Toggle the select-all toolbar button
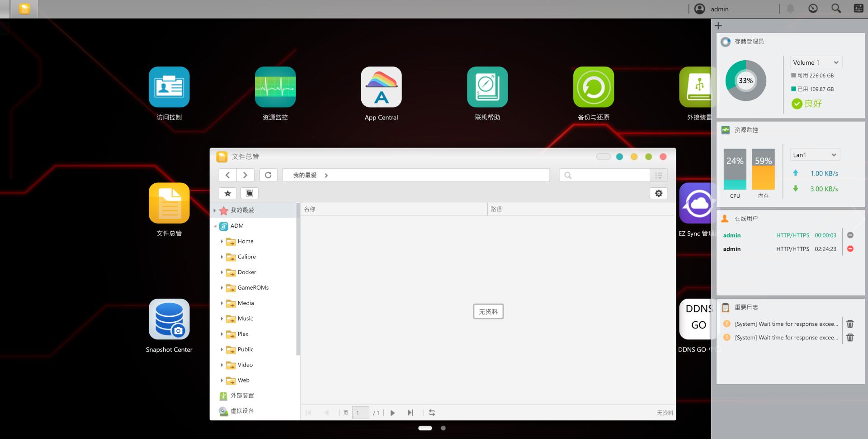868x439 pixels. [250, 193]
